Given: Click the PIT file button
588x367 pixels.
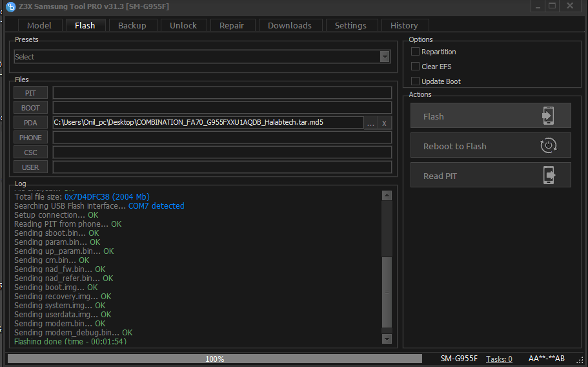Looking at the screenshot, I should pyautogui.click(x=30, y=92).
